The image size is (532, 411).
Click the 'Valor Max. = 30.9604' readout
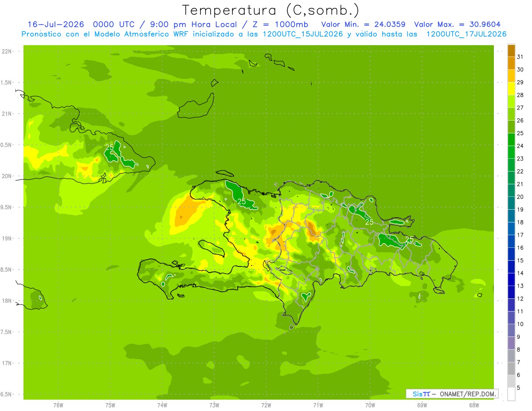tap(458, 24)
